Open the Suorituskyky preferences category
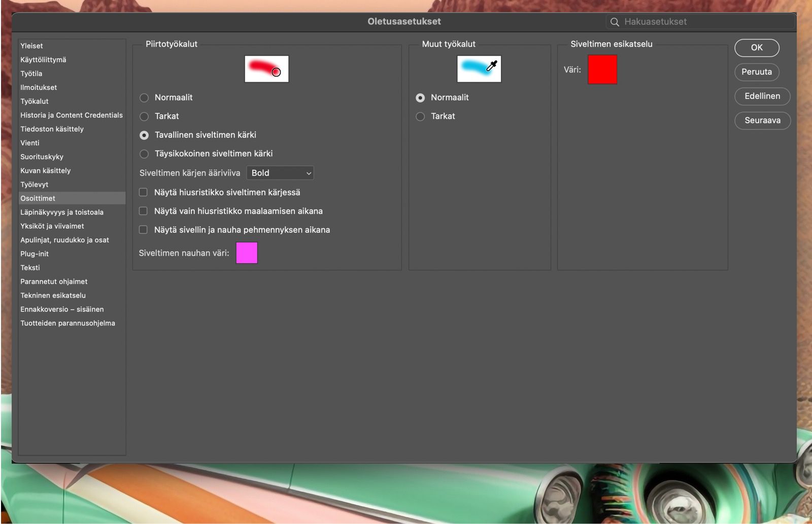 pos(72,157)
